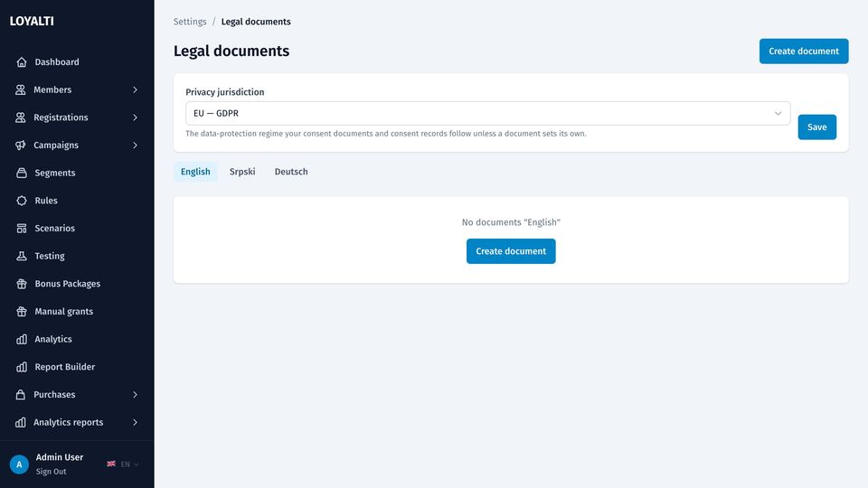Viewport: 868px width, 488px height.
Task: Click the Admin User name
Action: pos(60,457)
